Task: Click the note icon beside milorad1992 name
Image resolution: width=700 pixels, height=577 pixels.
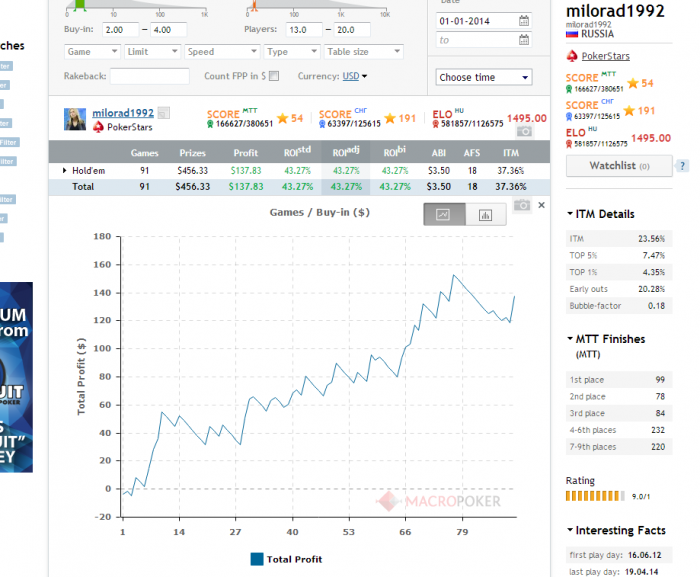Action: [164, 113]
